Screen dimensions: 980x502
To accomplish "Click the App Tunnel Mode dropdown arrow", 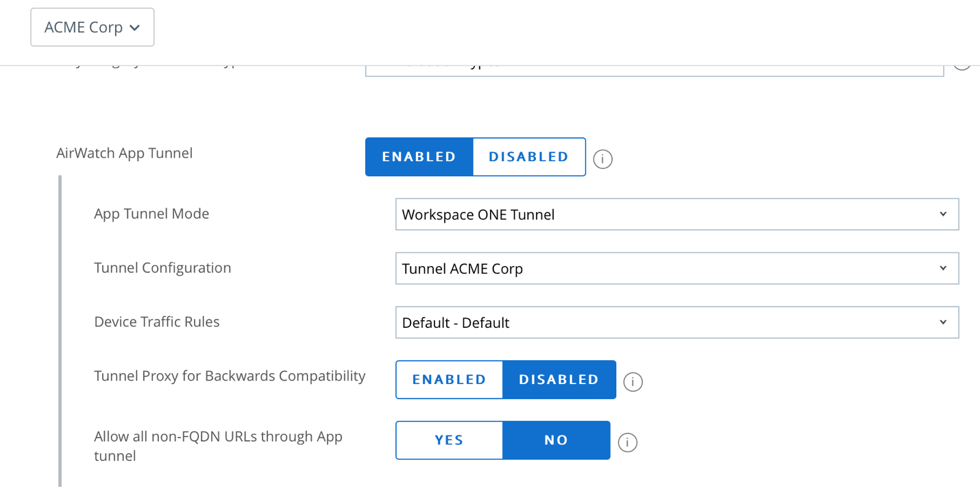I will [x=943, y=215].
